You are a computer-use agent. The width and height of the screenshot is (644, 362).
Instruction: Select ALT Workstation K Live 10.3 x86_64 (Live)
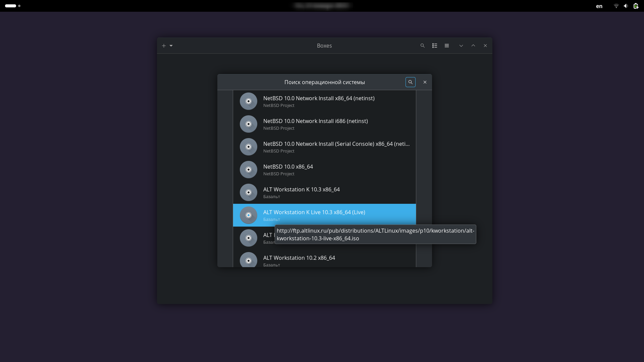(324, 215)
